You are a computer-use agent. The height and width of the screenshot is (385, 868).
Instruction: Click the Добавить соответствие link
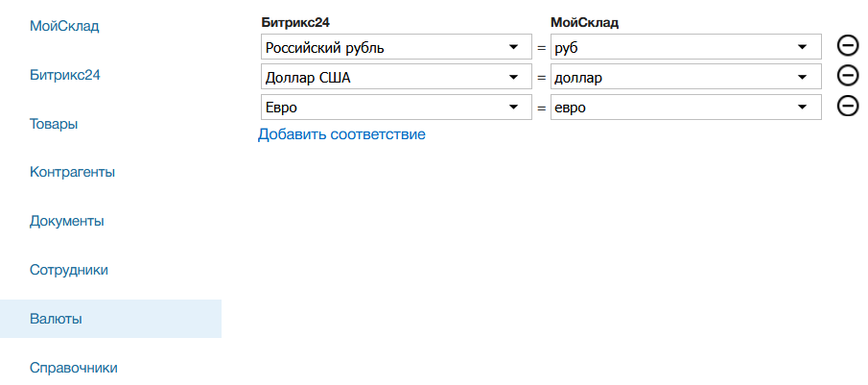pyautogui.click(x=341, y=134)
